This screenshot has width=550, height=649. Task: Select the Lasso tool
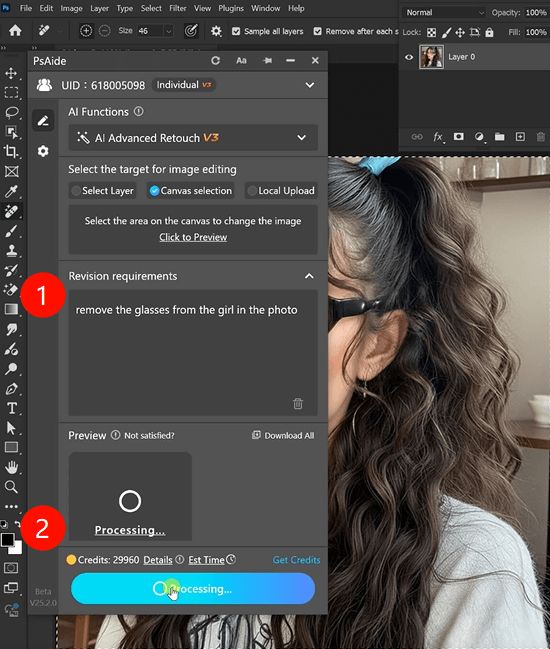11,112
